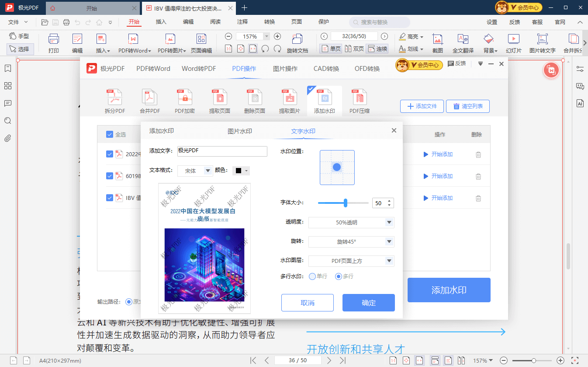588x367 pixels.
Task: Open the PDF压缩 tool
Action: click(x=359, y=100)
